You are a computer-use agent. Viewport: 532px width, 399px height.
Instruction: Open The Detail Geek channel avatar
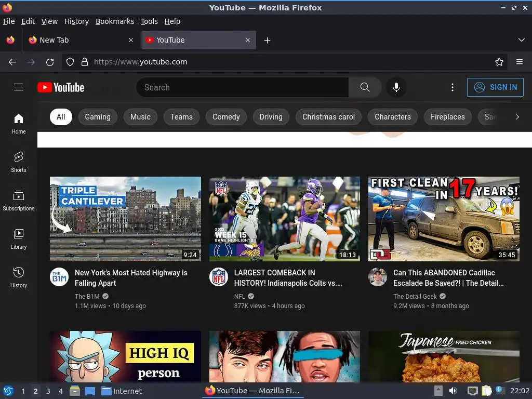[378, 277]
